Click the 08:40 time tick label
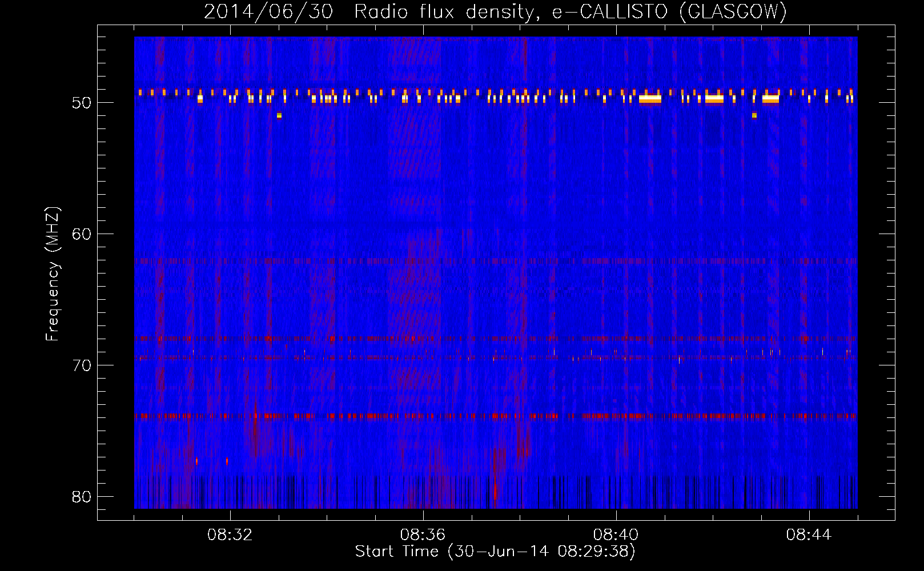Image resolution: width=924 pixels, height=571 pixels. pyautogui.click(x=616, y=535)
